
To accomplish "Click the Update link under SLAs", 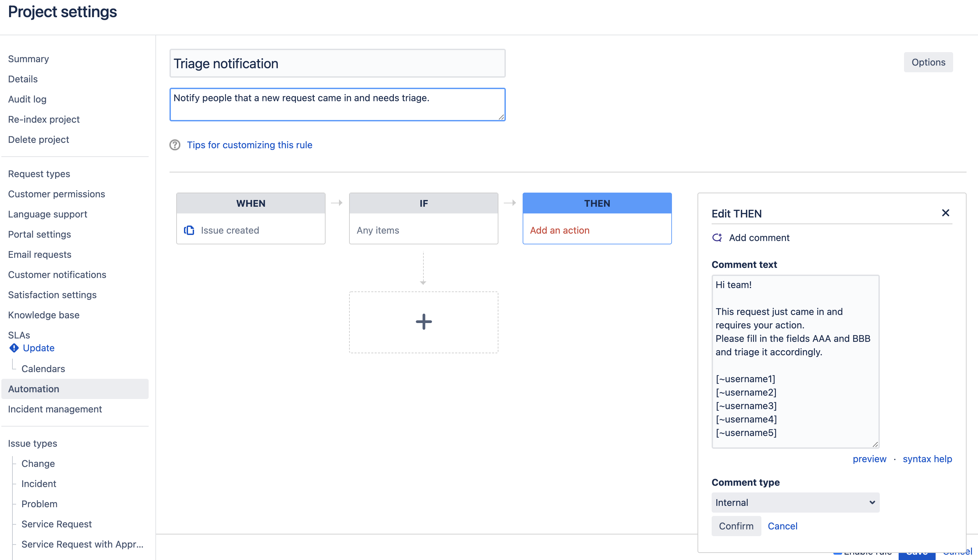I will 38,348.
